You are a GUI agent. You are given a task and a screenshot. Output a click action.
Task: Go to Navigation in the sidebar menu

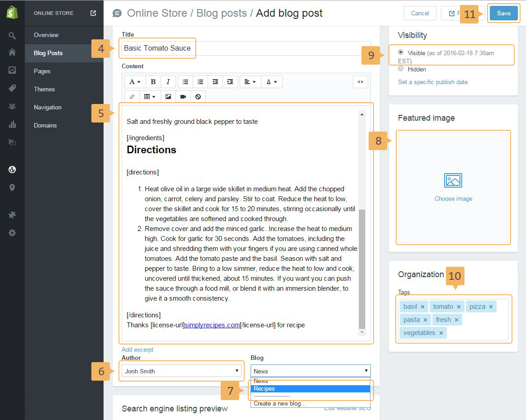point(47,107)
